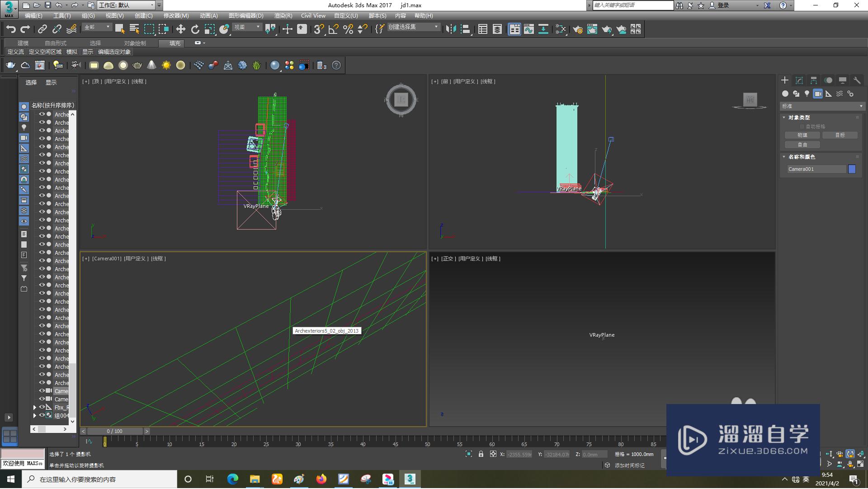The height and width of the screenshot is (489, 868).
Task: Click the Redo arrow in main toolbar
Action: coord(25,29)
